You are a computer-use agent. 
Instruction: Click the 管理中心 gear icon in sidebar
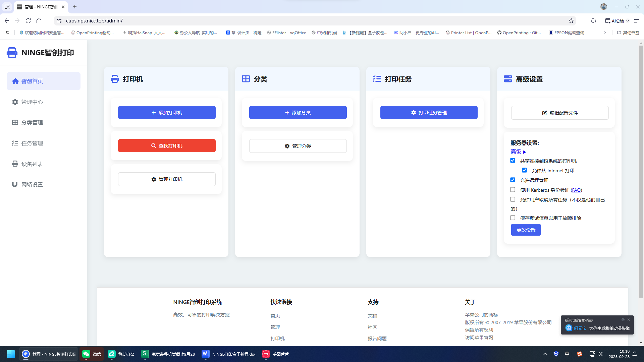pyautogui.click(x=15, y=102)
